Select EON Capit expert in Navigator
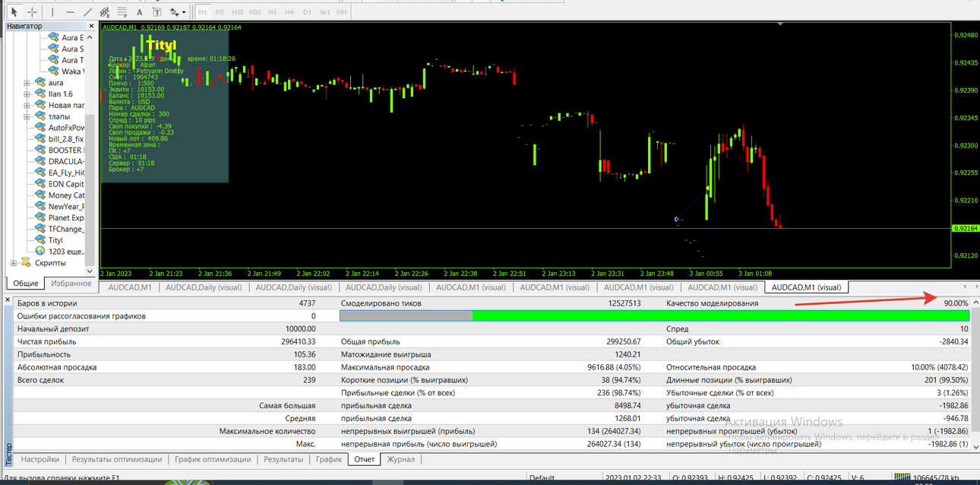980x485 pixels. point(66,184)
